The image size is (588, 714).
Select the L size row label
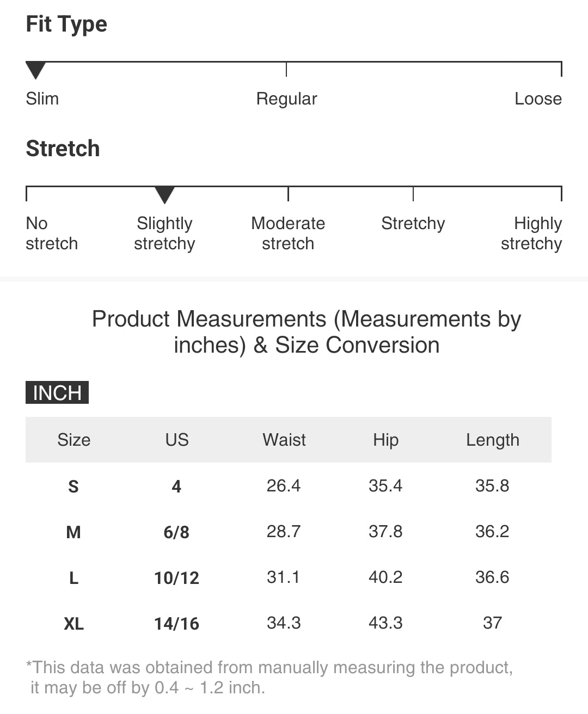click(73, 577)
